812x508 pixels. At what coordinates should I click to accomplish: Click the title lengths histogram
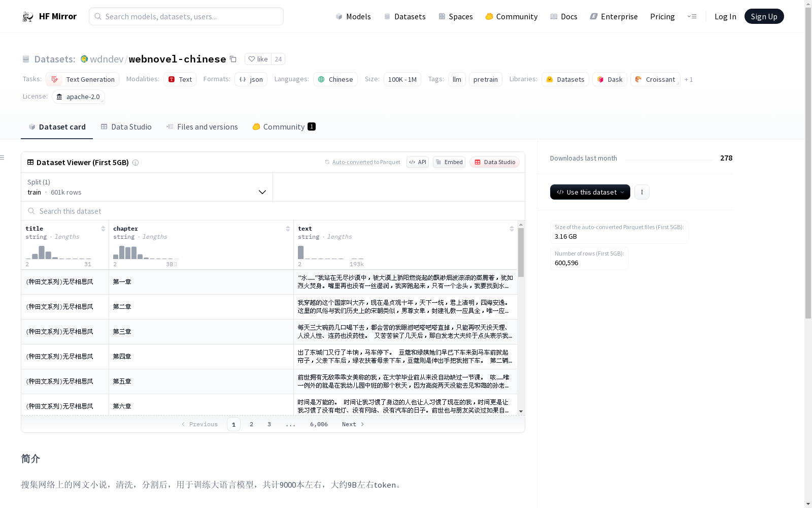58,252
